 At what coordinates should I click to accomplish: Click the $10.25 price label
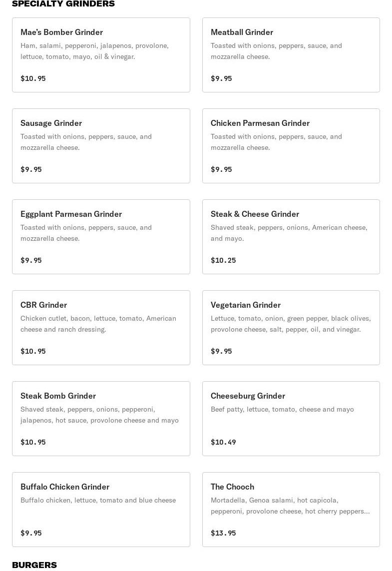point(223,260)
